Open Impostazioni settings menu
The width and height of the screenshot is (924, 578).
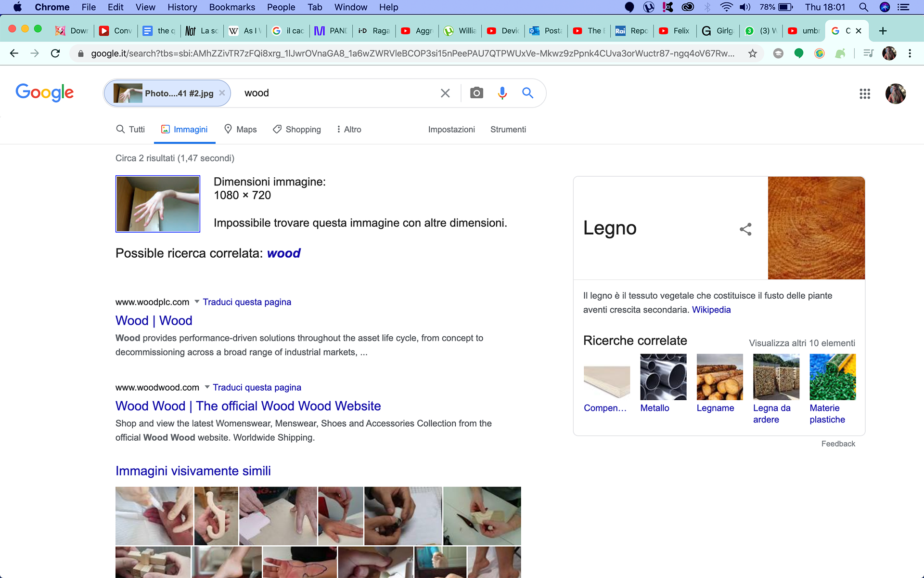(451, 130)
